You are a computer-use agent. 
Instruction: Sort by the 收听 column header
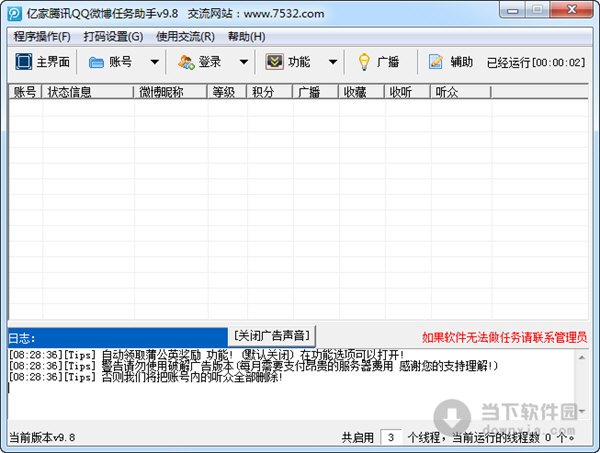point(408,92)
